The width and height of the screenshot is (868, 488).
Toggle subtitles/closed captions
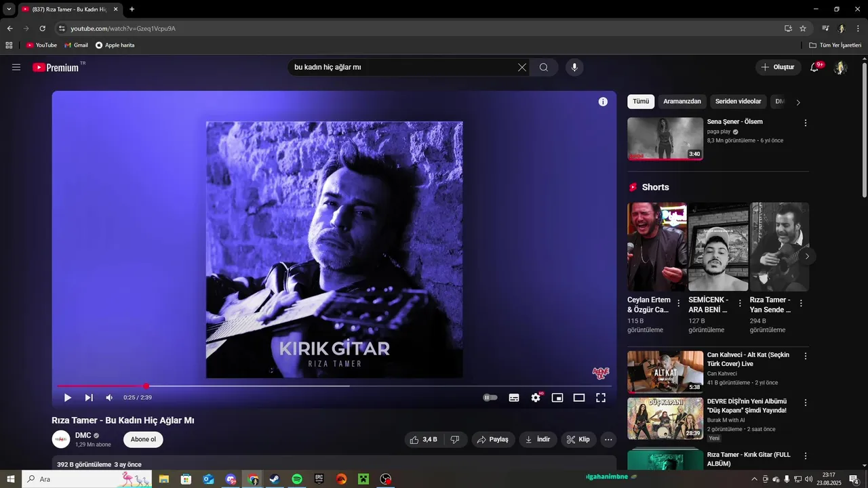pos(514,398)
